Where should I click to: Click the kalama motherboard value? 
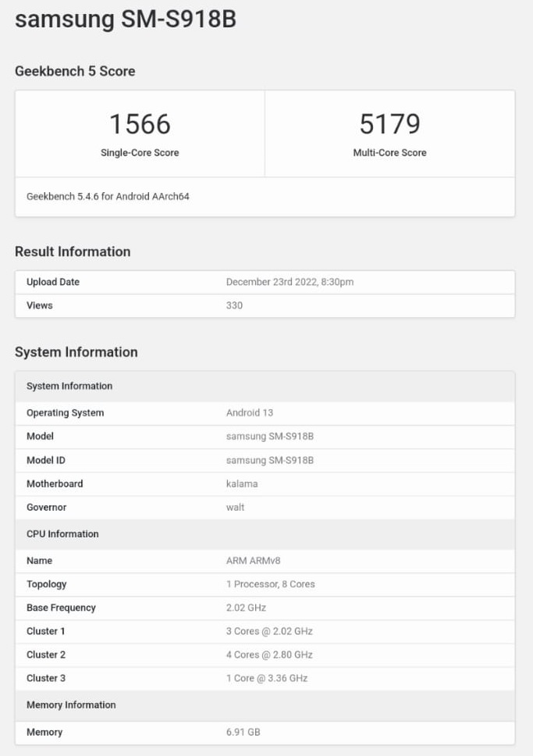tap(241, 483)
